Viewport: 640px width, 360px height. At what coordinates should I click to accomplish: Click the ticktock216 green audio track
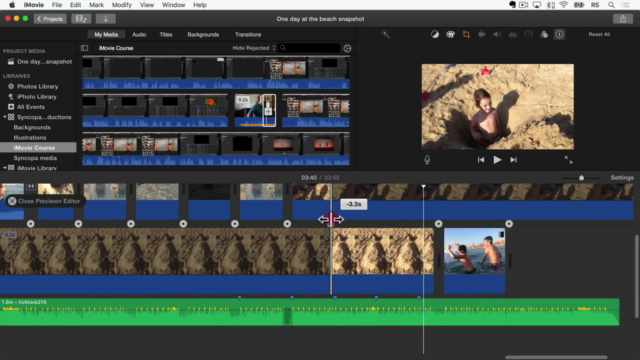click(309, 312)
